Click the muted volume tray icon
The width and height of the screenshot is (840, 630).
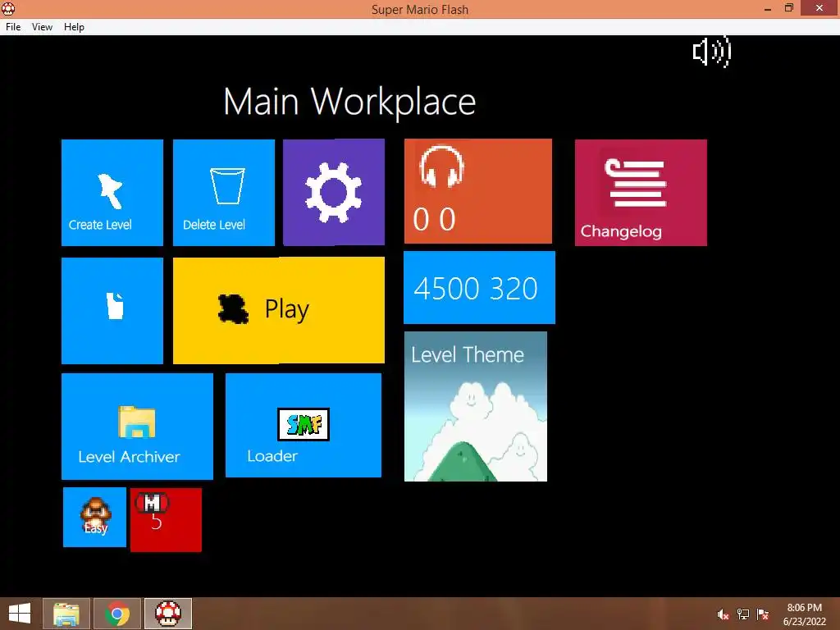tap(724, 614)
